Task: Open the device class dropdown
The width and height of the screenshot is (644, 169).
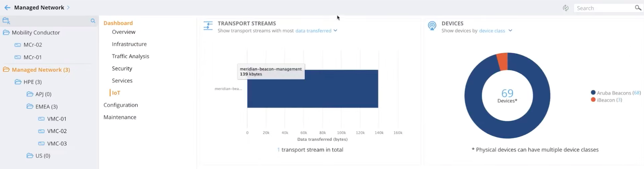Action: pos(496,31)
